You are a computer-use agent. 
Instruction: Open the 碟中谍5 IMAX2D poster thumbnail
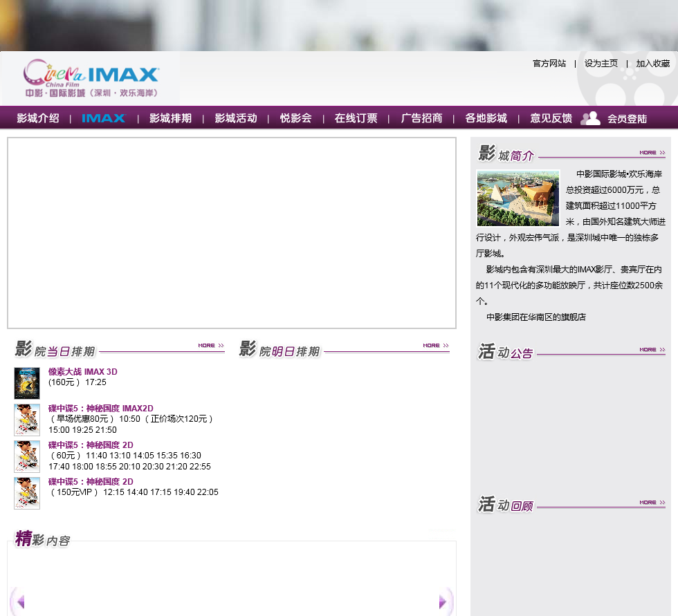coord(27,420)
